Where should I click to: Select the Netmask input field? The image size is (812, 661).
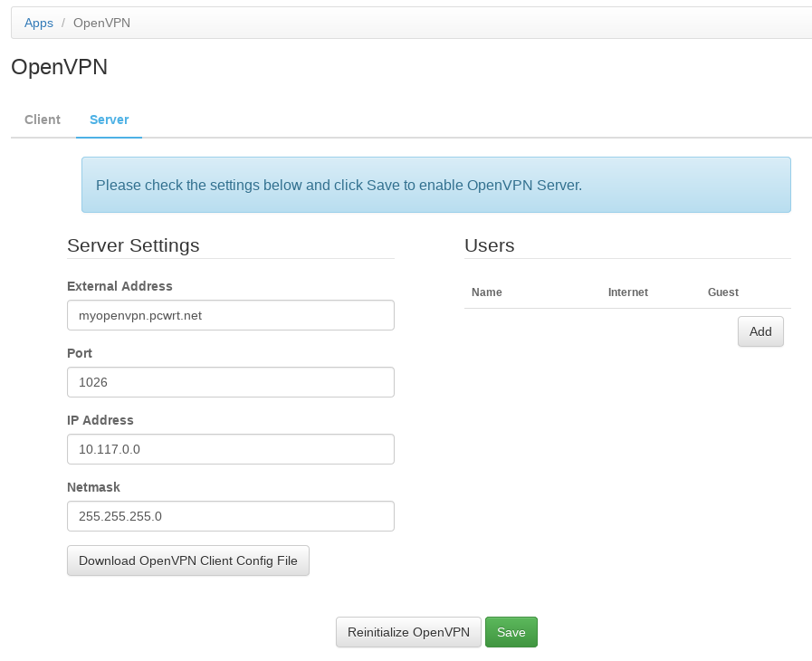[x=230, y=516]
